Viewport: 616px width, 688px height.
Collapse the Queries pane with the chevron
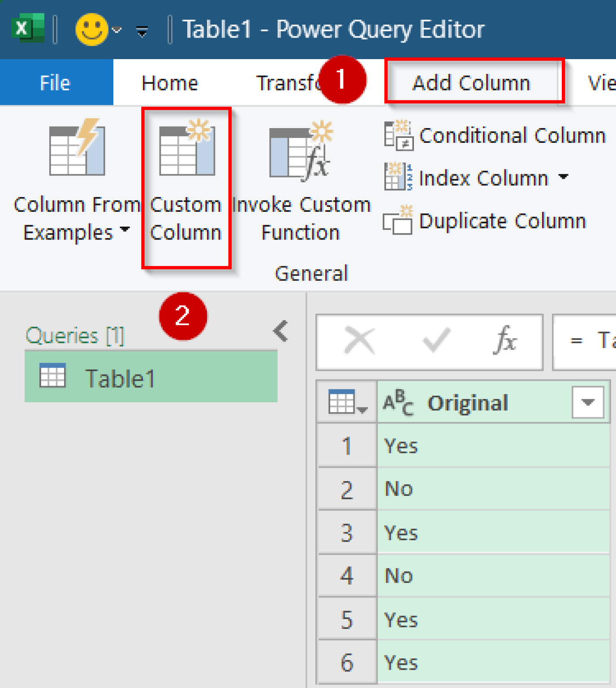coord(280,331)
